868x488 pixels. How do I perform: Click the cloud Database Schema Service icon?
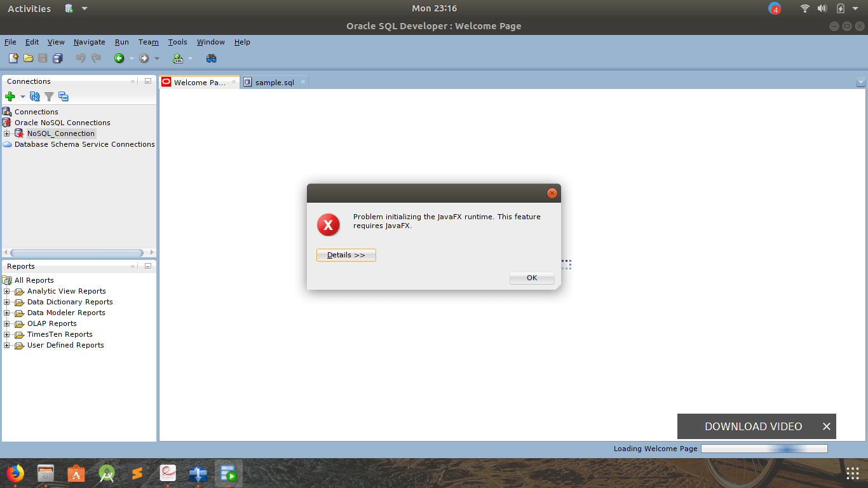tap(7, 144)
